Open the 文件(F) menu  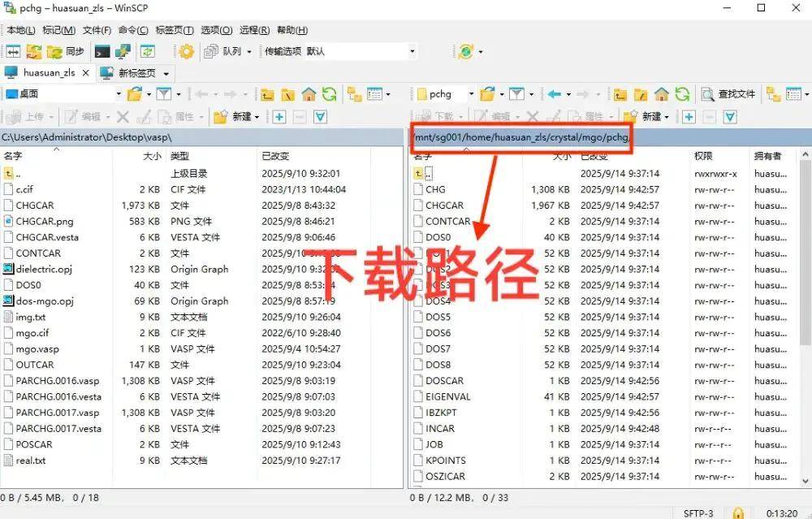[x=97, y=30]
